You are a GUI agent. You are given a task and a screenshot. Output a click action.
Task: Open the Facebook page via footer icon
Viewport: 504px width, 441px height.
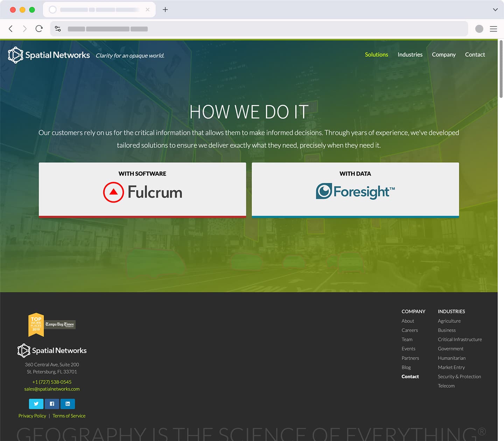pyautogui.click(x=52, y=404)
